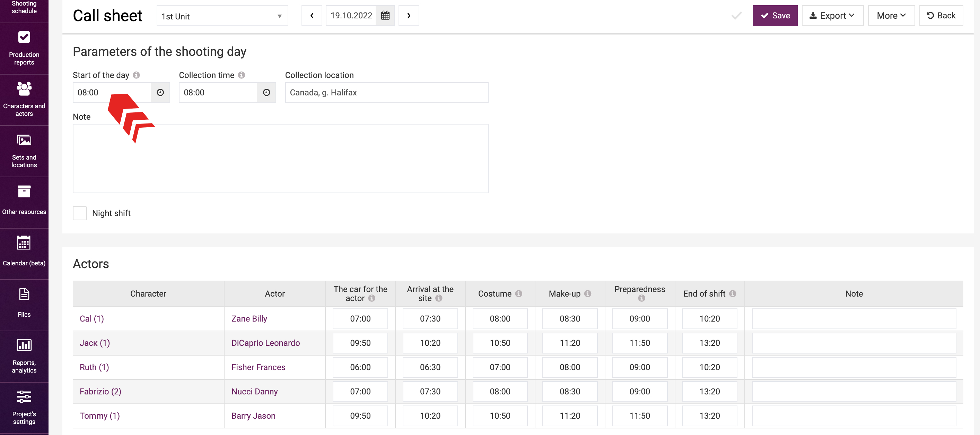
Task: Open Calendar (beta) section
Action: [x=24, y=254]
